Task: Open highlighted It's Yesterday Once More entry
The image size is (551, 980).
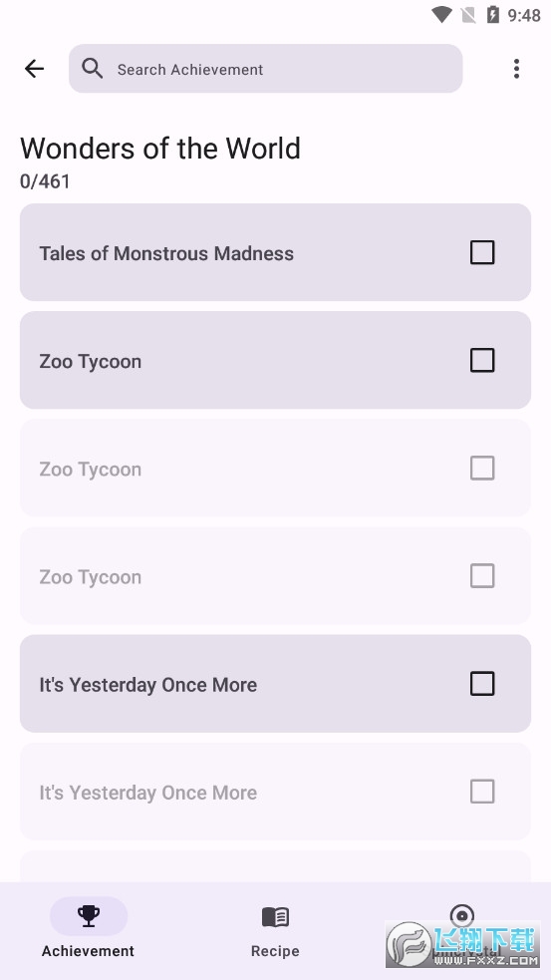Action: click(x=275, y=684)
